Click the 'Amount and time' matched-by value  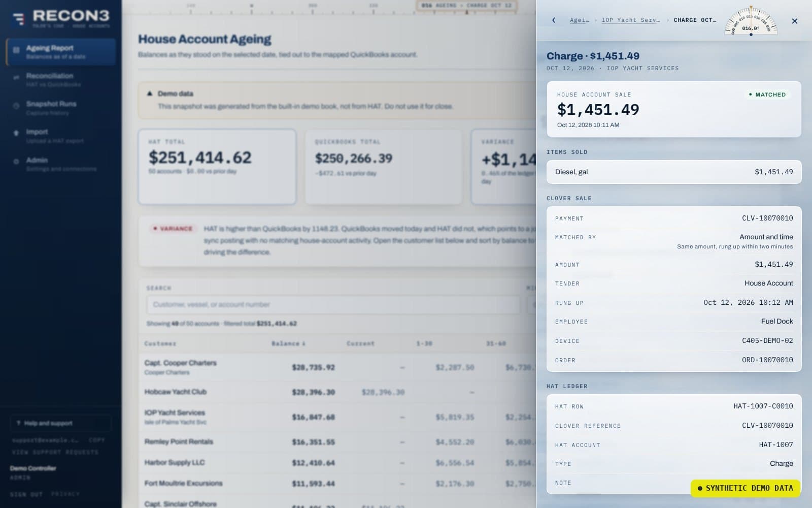click(766, 237)
